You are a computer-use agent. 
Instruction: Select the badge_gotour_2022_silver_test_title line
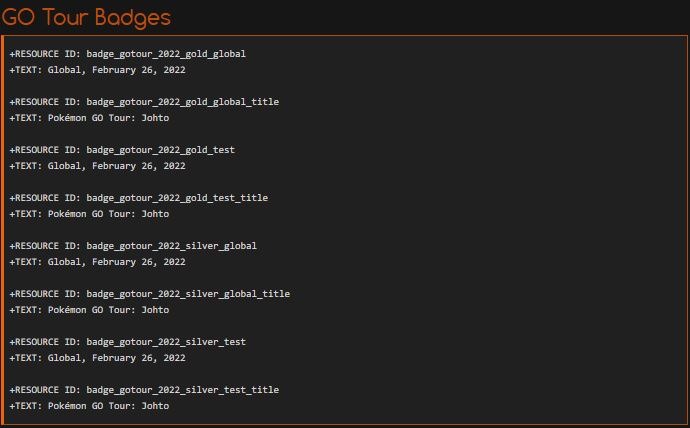(144, 390)
